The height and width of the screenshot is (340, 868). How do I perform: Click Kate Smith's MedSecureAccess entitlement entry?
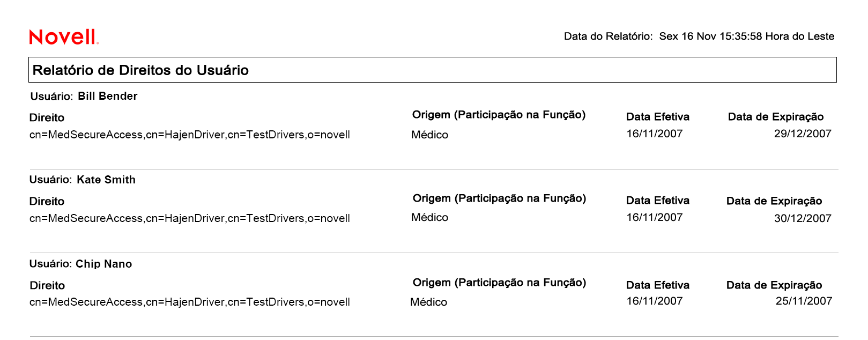point(189,218)
